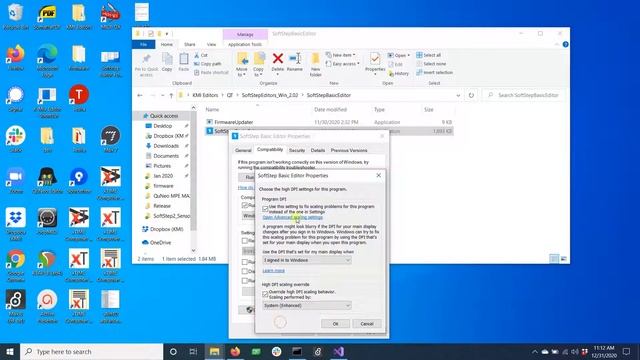The width and height of the screenshot is (640, 360).
Task: Open the Properties ribbon icon
Action: pos(375,59)
